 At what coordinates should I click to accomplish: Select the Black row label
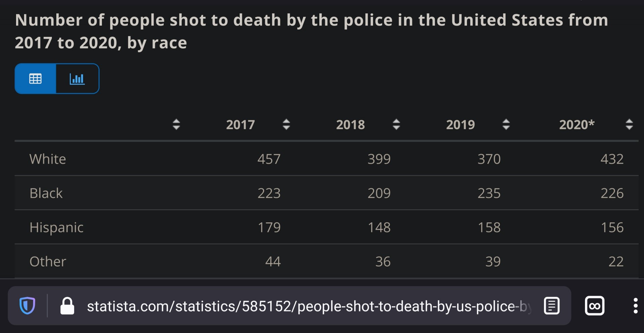[46, 193]
